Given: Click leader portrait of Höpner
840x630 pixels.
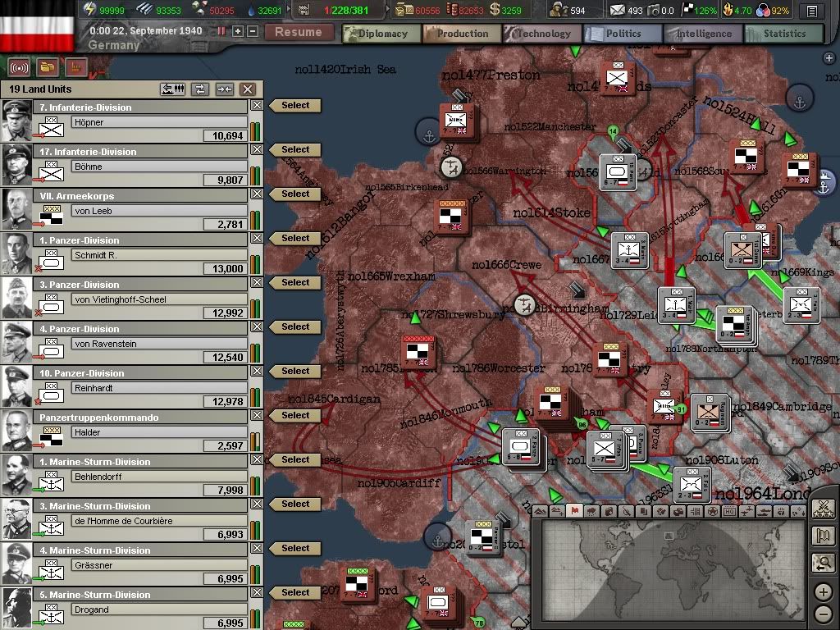Looking at the screenshot, I should click(x=17, y=121).
